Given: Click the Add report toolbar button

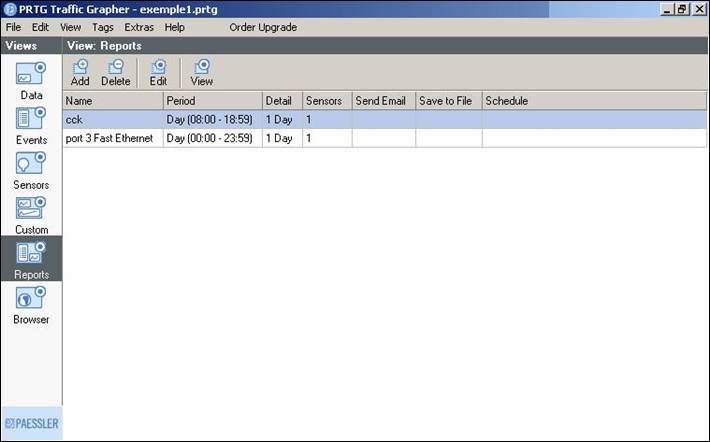Looking at the screenshot, I should click(x=80, y=72).
